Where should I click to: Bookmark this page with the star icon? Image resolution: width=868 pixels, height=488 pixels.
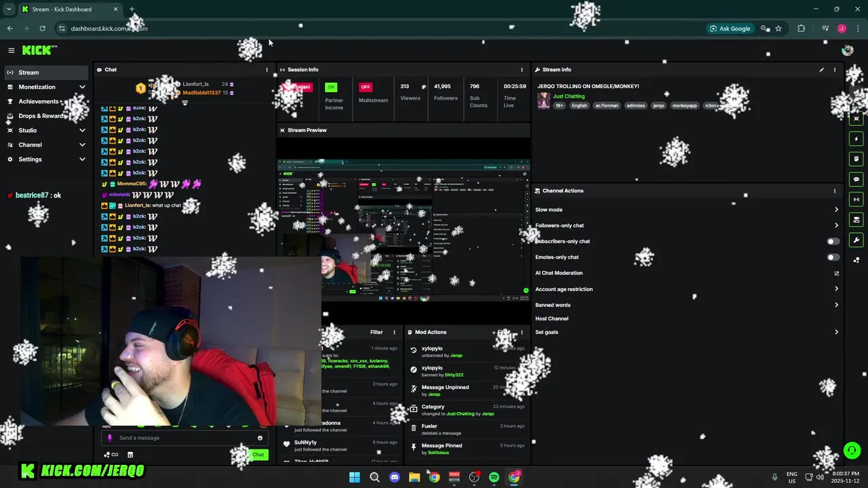(x=778, y=28)
